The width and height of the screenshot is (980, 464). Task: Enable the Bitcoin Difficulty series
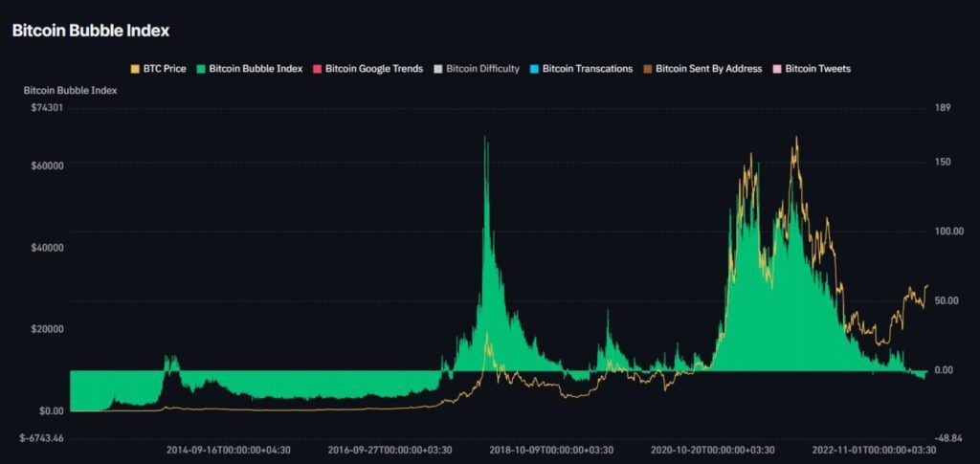point(477,69)
